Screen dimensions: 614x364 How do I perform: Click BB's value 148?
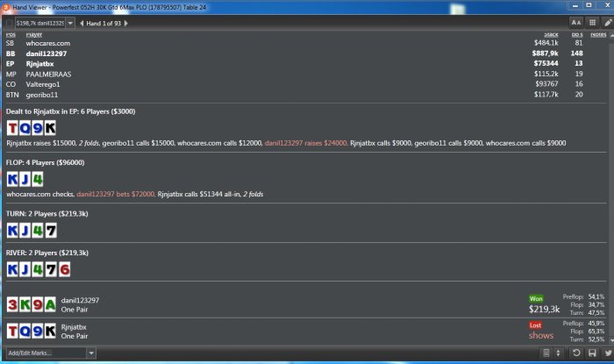pyautogui.click(x=577, y=54)
